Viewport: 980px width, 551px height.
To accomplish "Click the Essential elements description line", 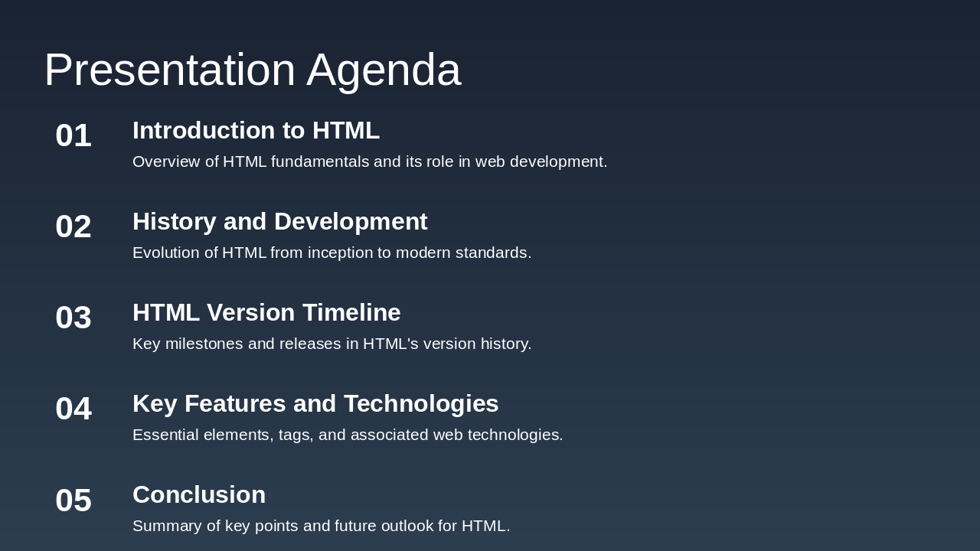I will 348,434.
